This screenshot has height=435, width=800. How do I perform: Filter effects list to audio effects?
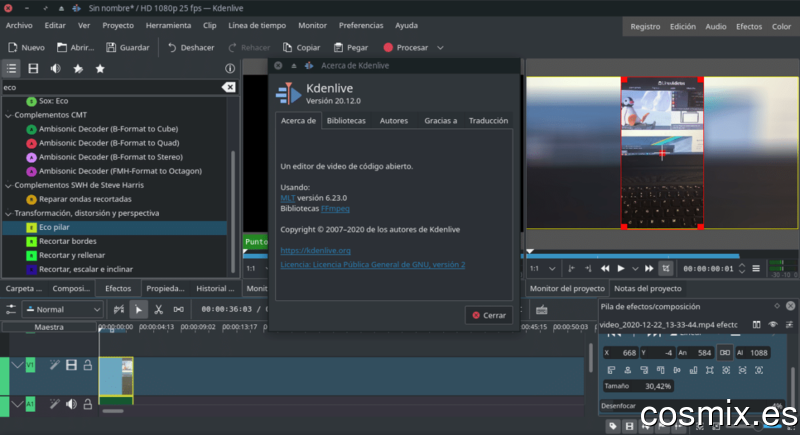[55, 68]
